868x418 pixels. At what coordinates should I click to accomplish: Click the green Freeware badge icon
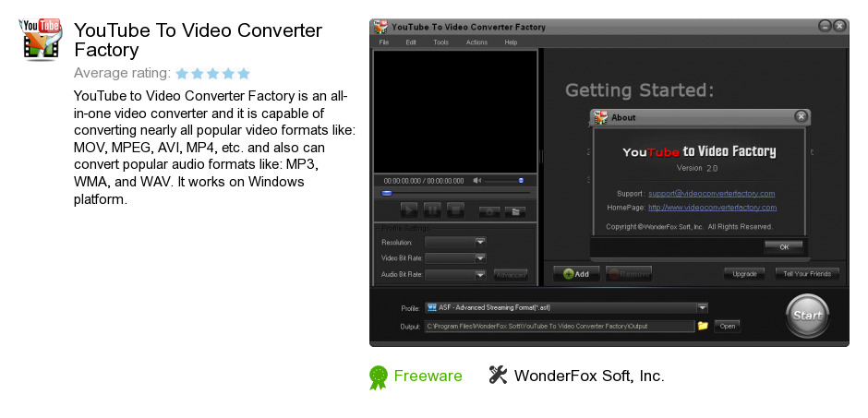pyautogui.click(x=378, y=377)
